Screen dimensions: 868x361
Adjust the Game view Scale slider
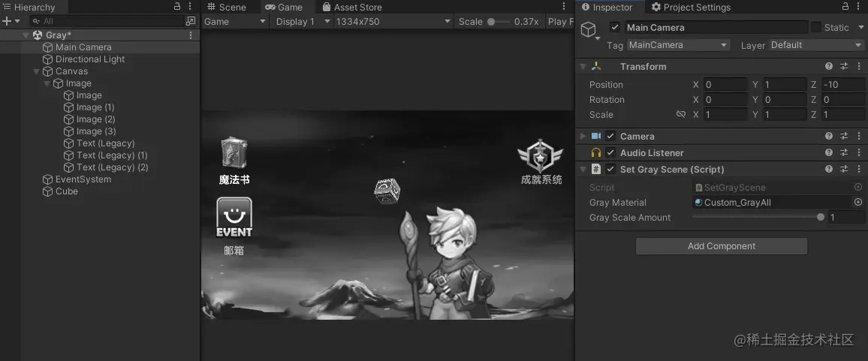[499, 22]
